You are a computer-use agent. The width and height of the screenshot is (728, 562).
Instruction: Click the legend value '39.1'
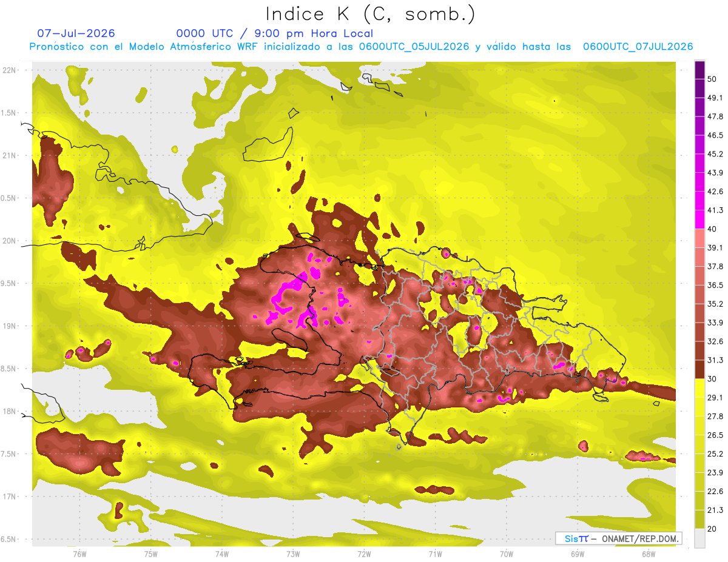click(x=715, y=247)
